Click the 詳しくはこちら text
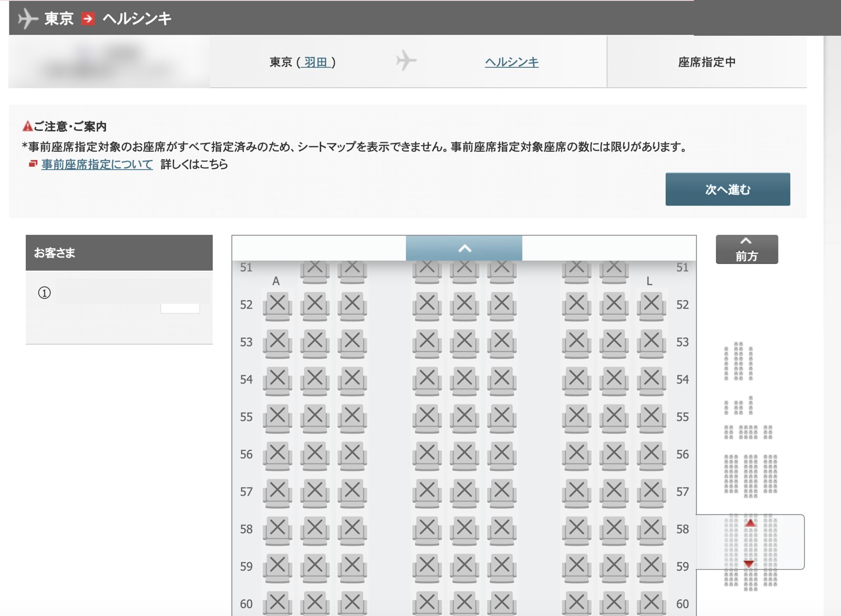Image resolution: width=841 pixels, height=616 pixels. click(x=194, y=165)
